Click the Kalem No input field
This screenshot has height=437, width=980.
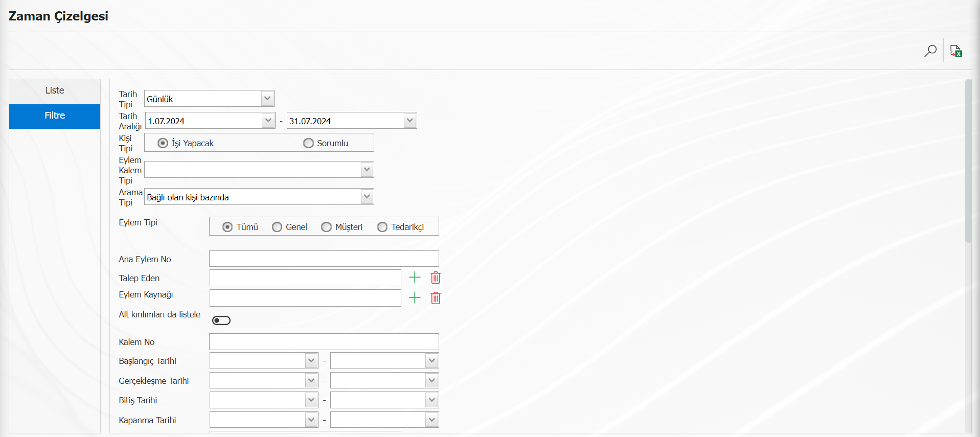324,341
